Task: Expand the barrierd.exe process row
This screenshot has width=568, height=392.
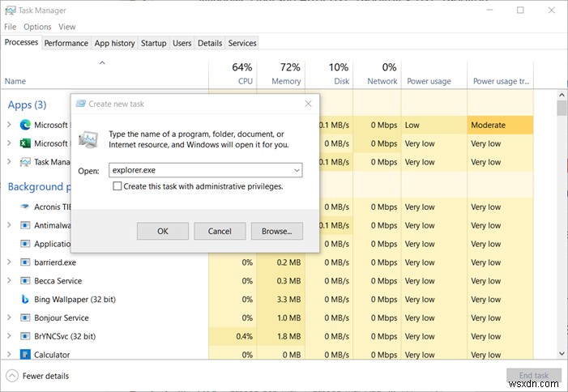Action: [x=9, y=262]
